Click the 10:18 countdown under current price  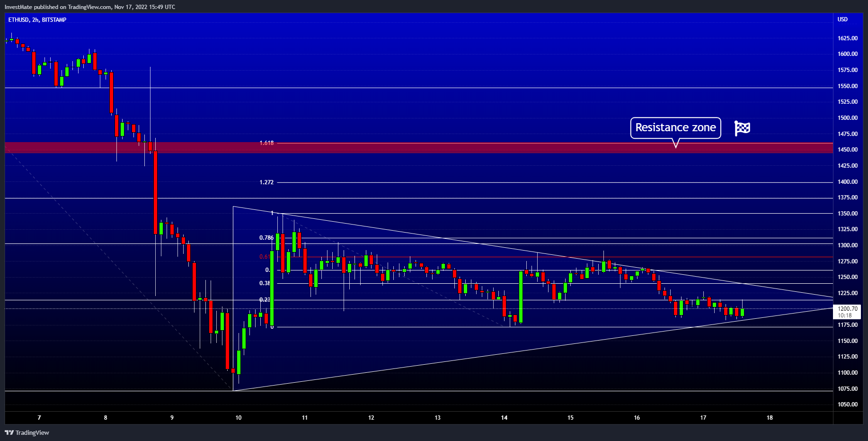(844, 315)
